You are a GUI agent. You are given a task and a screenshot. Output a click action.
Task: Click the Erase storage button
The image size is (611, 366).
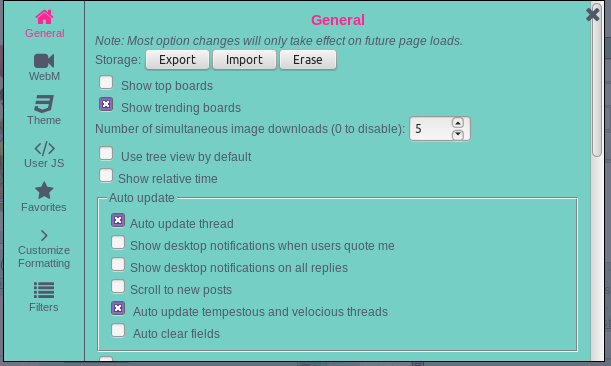308,60
